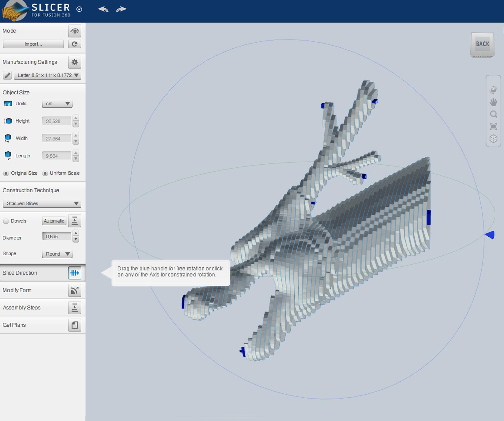The height and width of the screenshot is (421, 504).
Task: Open Manufacturing Settings gear icon
Action: click(x=74, y=62)
